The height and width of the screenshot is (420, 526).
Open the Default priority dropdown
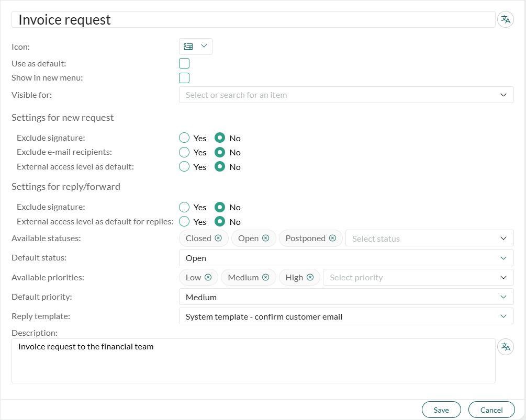[x=346, y=297]
